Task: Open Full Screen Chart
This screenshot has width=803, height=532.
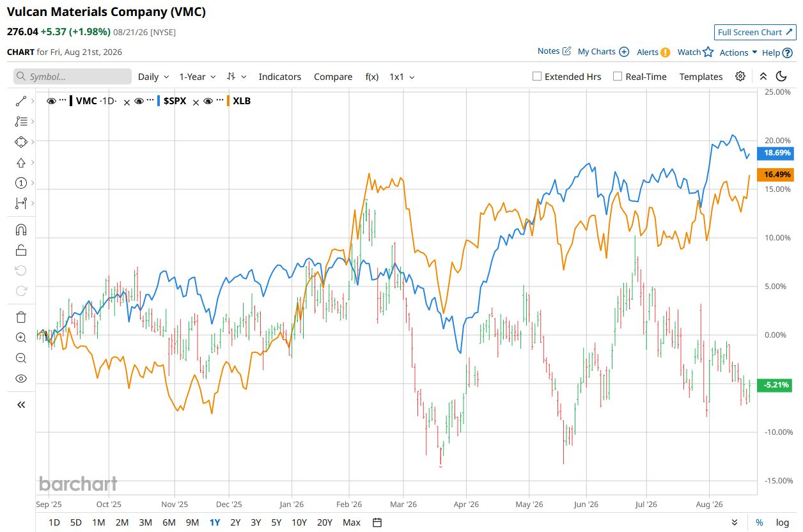Action: (754, 32)
